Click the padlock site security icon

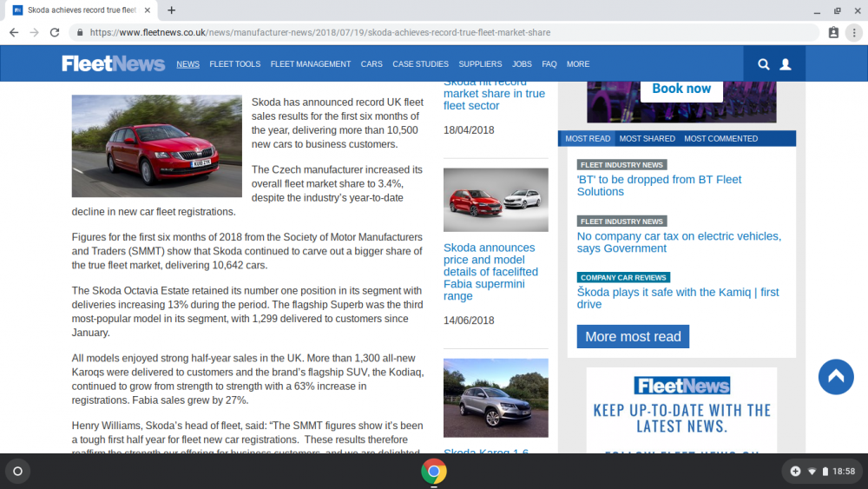click(x=80, y=33)
